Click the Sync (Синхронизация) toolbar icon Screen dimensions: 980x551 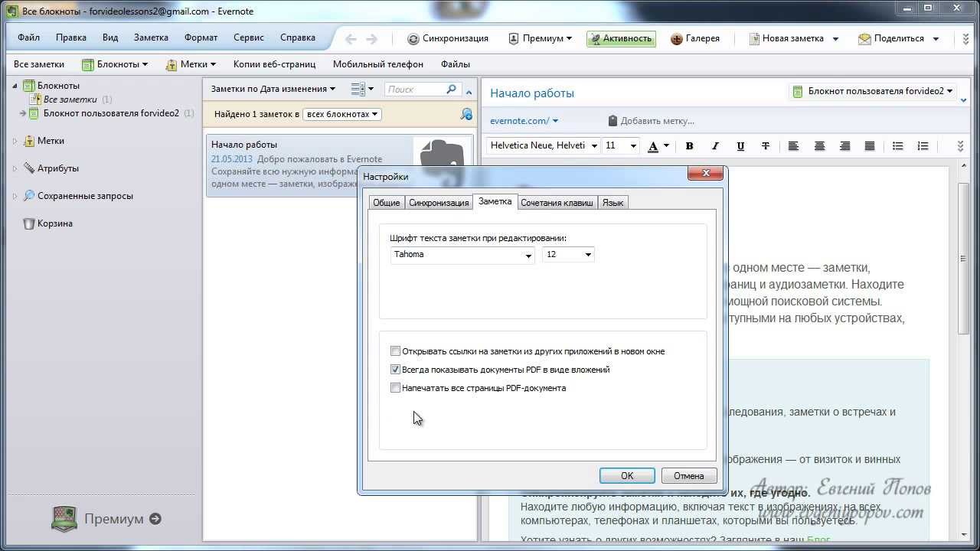point(413,38)
